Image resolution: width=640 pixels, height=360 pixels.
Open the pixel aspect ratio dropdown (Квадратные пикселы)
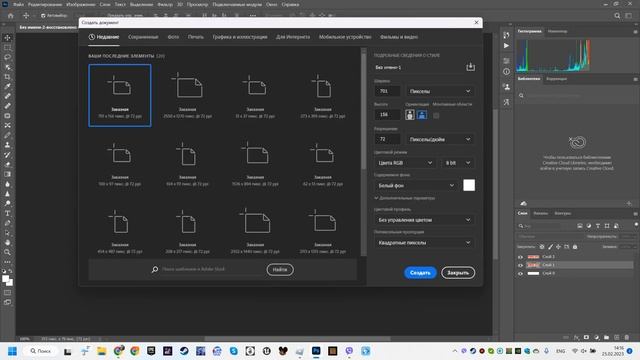424,242
